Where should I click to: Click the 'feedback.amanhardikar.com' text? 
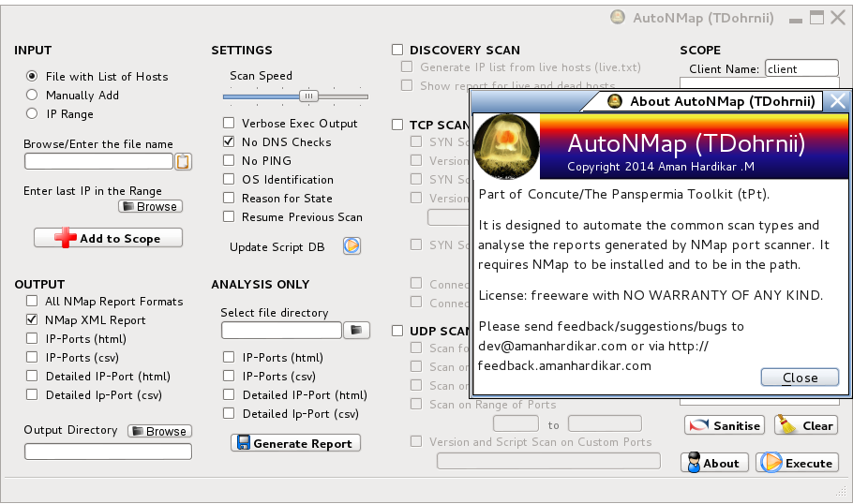click(x=564, y=366)
